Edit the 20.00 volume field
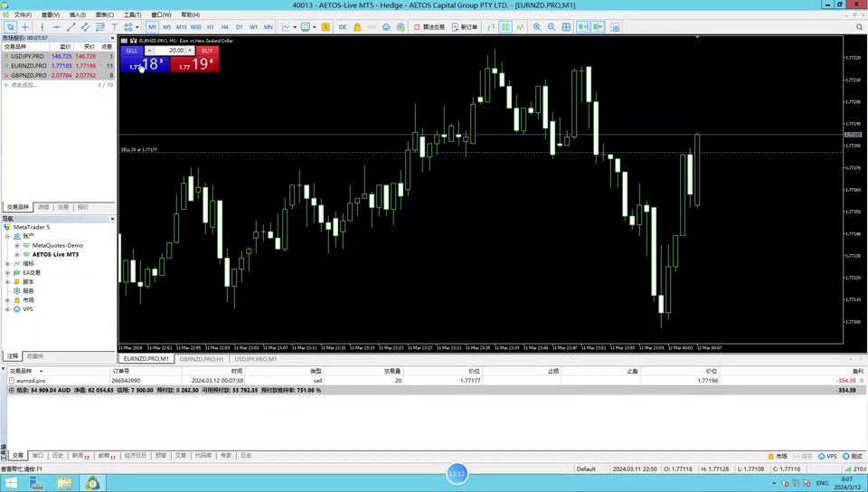Image resolution: width=868 pixels, height=492 pixels. (x=169, y=51)
